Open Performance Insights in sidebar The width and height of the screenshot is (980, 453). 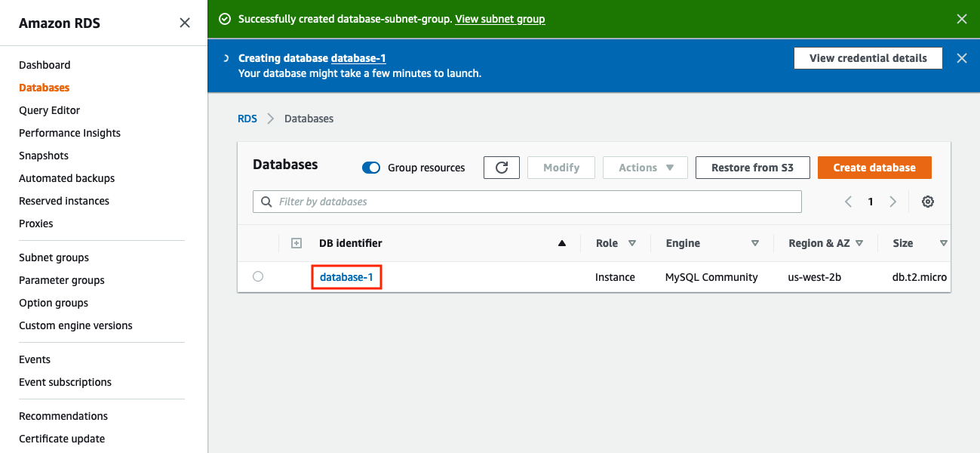point(69,133)
